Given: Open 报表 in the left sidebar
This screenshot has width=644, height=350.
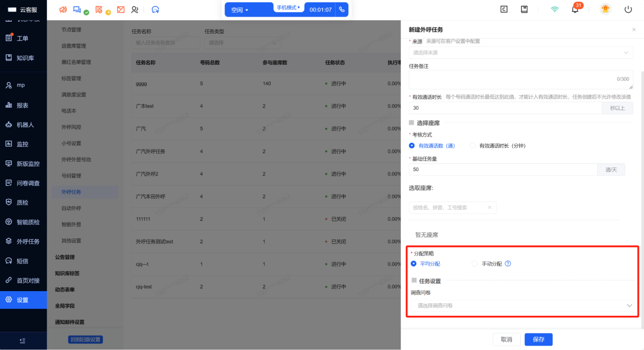Looking at the screenshot, I should pos(23,105).
